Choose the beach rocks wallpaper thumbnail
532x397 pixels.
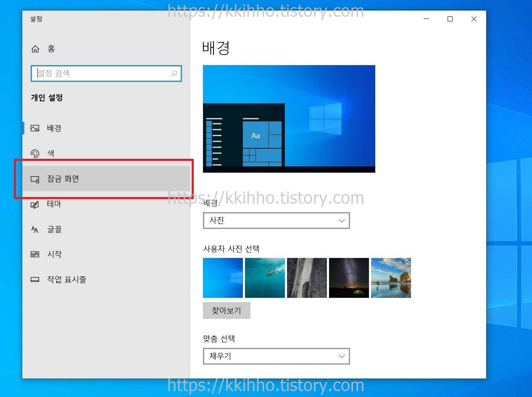(x=391, y=278)
